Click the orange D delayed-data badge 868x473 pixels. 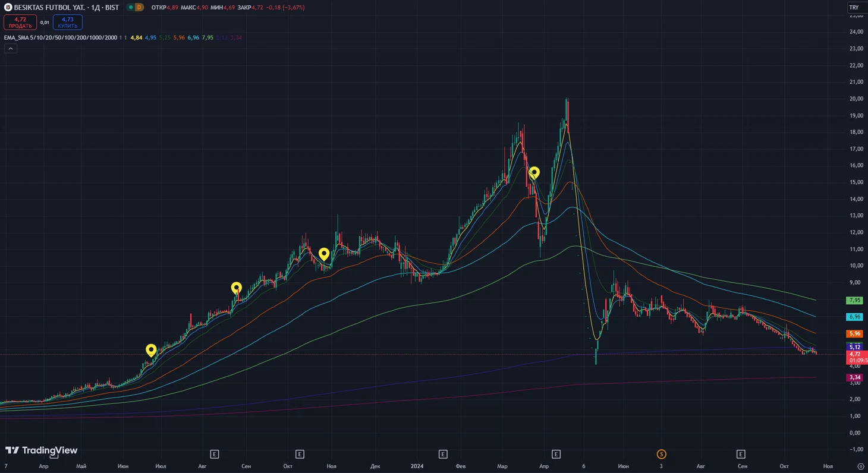[x=139, y=7]
